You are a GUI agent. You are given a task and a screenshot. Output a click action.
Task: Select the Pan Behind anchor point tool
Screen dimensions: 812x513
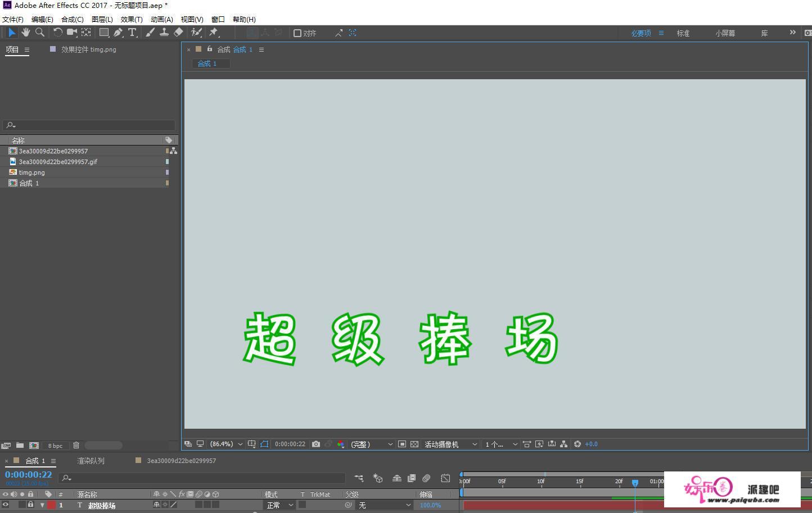coord(86,33)
